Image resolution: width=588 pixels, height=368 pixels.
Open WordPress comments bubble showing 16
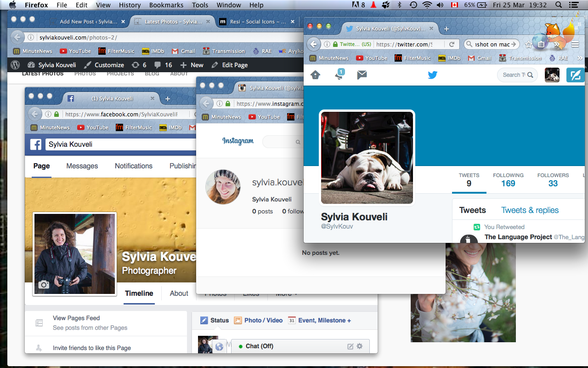click(163, 65)
